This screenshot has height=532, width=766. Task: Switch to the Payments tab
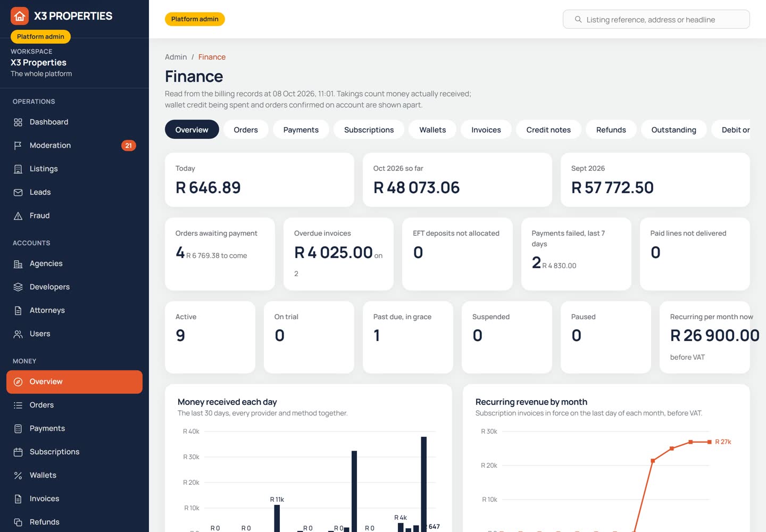[x=301, y=130]
